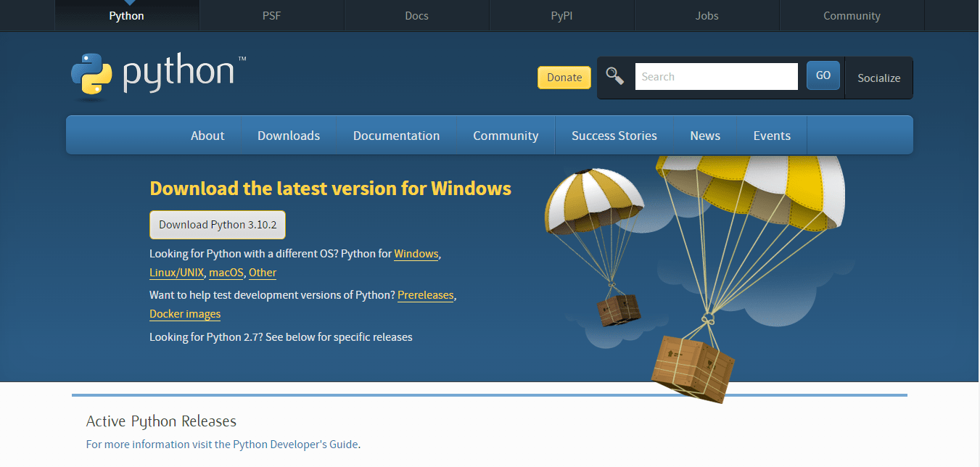Visit the Python Developer's Guide link
Screen dimensions: 980x467
[x=295, y=444]
